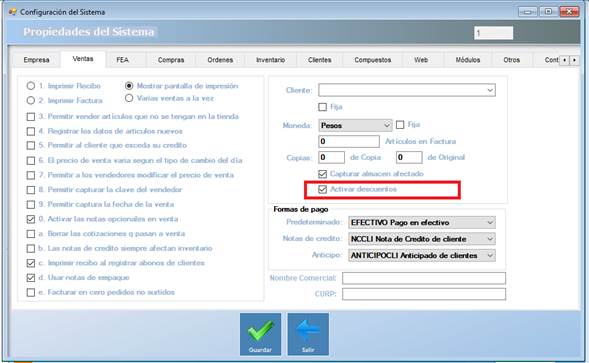Click the Guardar green checkmark button
Screen dimensions: 589x363
(260, 334)
